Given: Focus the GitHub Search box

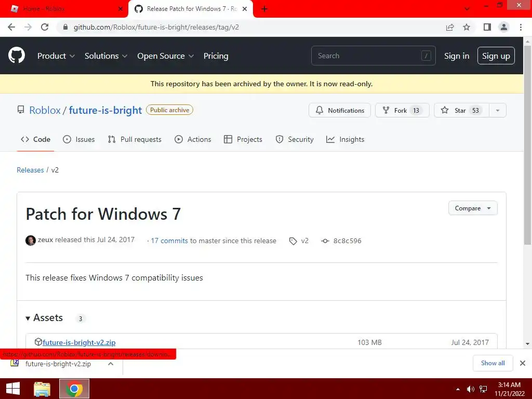Looking at the screenshot, I should point(373,56).
